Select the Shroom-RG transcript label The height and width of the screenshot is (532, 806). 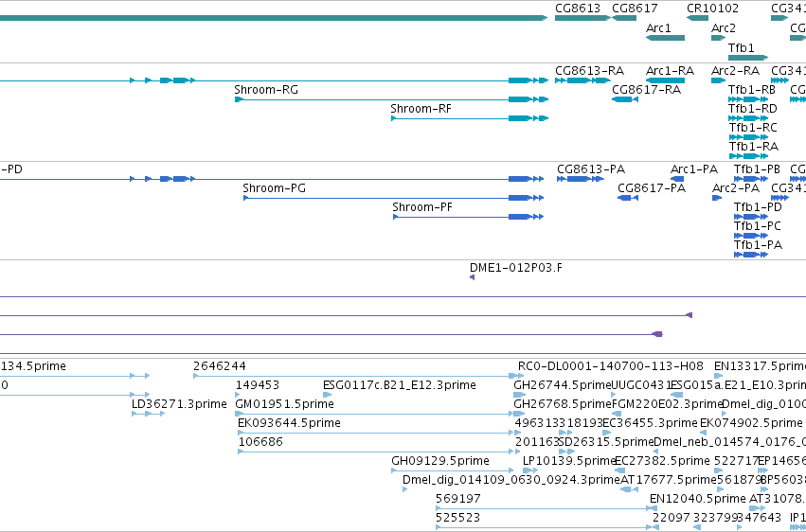pos(266,90)
